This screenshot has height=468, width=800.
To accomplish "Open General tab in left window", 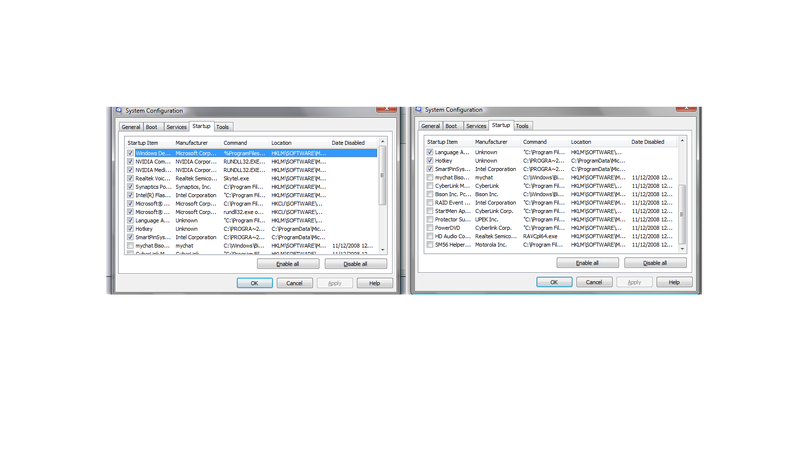I will (x=131, y=127).
